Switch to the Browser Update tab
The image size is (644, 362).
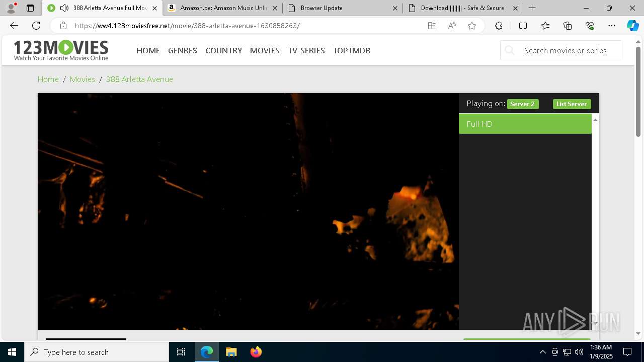342,8
